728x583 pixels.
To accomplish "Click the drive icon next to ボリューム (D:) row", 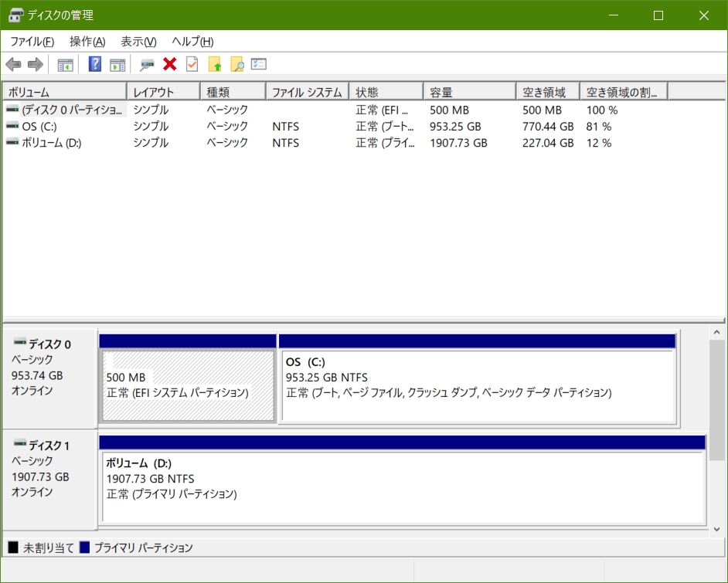I will [12, 142].
